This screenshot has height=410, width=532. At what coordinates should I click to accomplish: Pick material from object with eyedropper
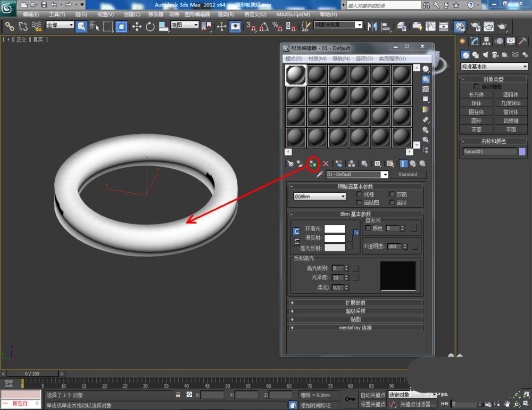(319, 175)
